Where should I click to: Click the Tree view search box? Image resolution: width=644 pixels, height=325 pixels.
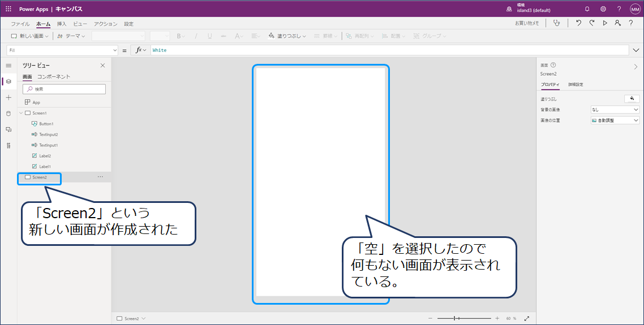[x=64, y=89]
